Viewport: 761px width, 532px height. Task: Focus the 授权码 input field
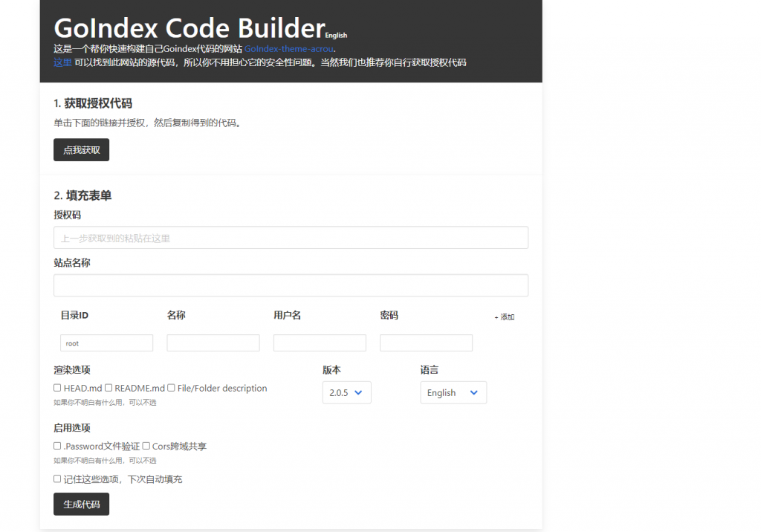pos(291,238)
